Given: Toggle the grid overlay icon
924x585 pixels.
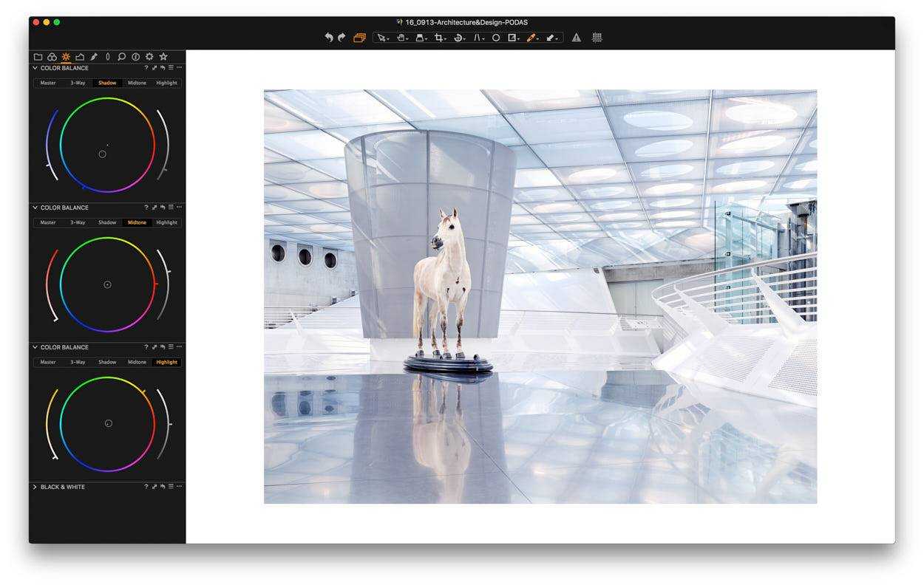Looking at the screenshot, I should tap(597, 38).
